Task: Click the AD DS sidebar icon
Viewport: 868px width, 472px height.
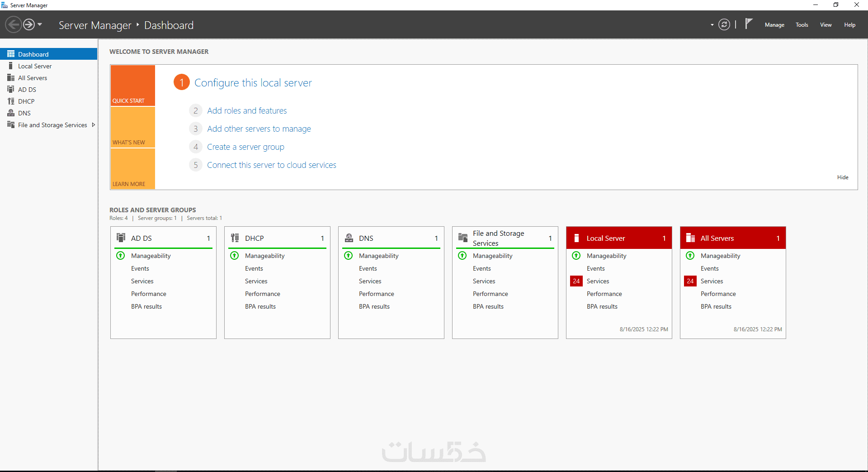Action: pos(11,89)
